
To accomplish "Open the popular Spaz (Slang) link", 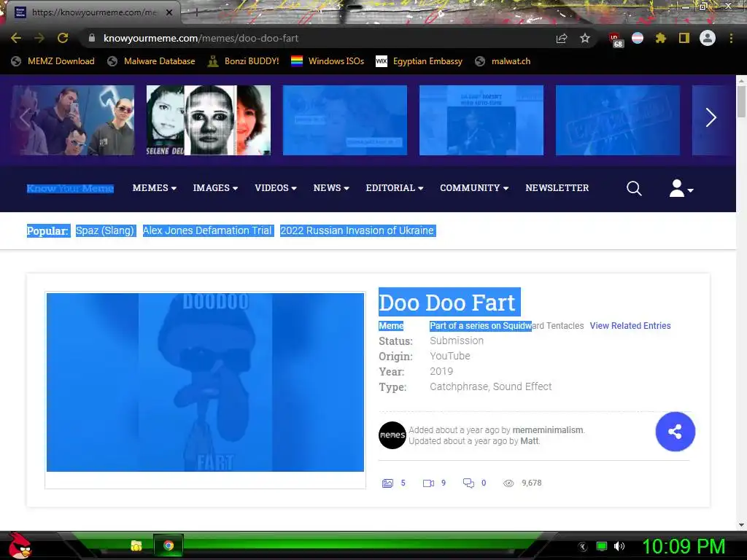I will [105, 231].
